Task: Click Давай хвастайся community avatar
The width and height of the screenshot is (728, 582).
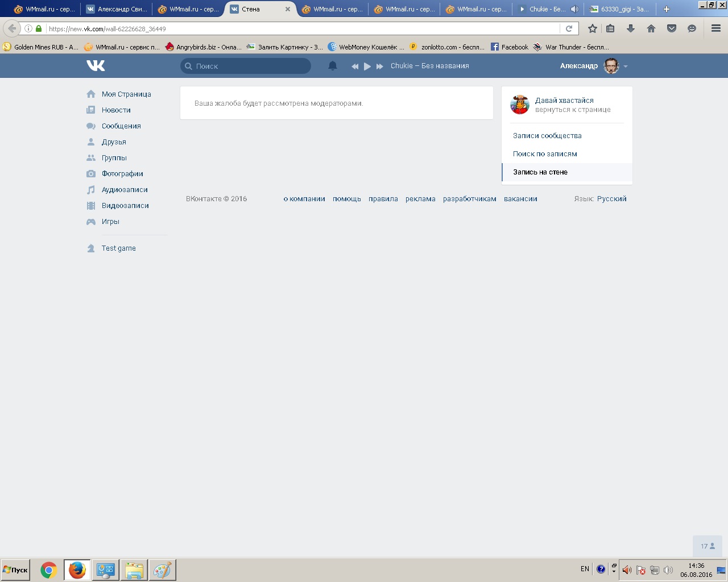Action: tap(520, 105)
